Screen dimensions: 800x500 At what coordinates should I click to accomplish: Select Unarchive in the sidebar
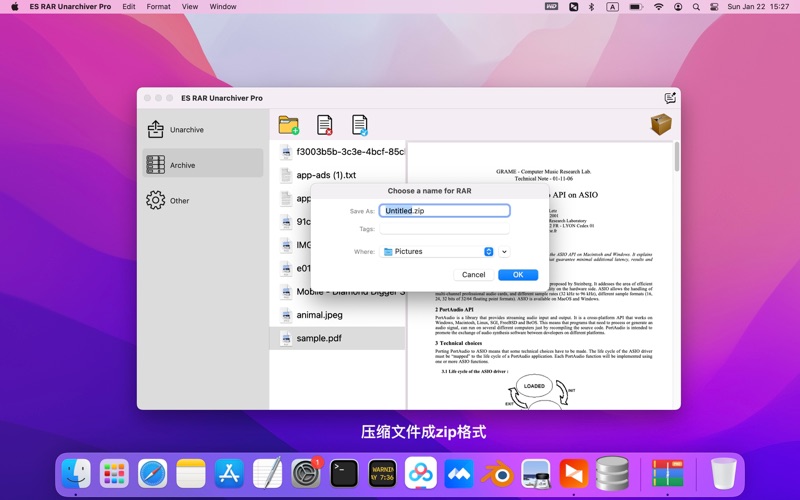(203, 130)
